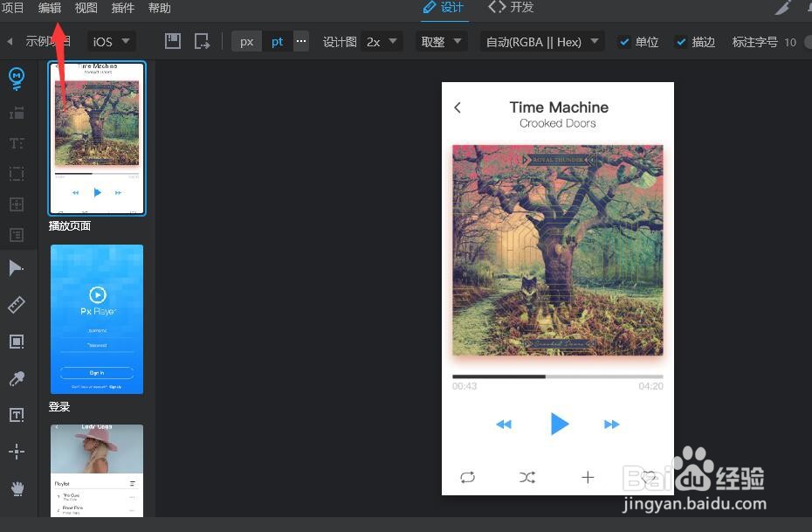Click the repeat loop icon
Viewport: 812px width, 532px height.
pyautogui.click(x=468, y=477)
